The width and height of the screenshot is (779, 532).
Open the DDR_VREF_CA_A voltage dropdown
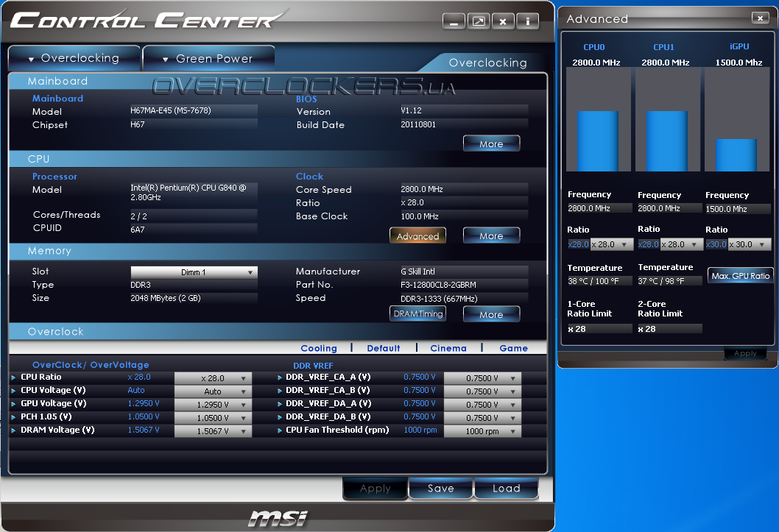pos(482,378)
